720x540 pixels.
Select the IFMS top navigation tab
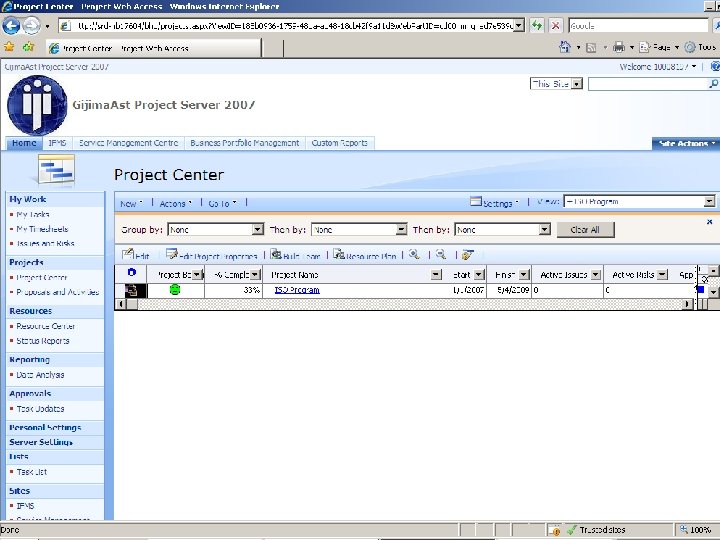pyautogui.click(x=57, y=143)
